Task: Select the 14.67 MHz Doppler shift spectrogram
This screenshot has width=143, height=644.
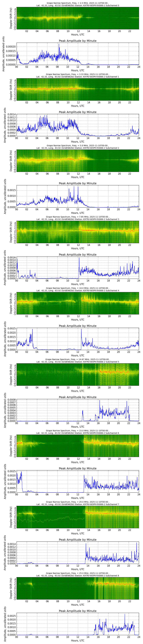Action: coord(78,375)
